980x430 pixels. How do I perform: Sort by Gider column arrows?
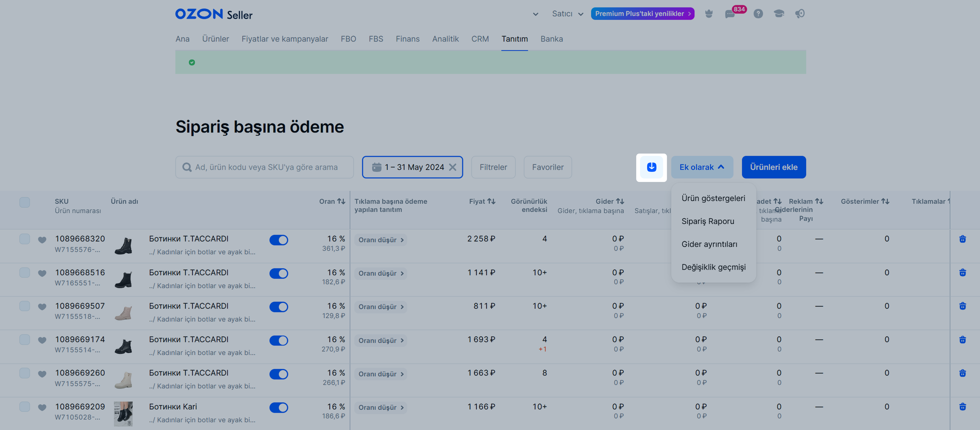(x=620, y=202)
